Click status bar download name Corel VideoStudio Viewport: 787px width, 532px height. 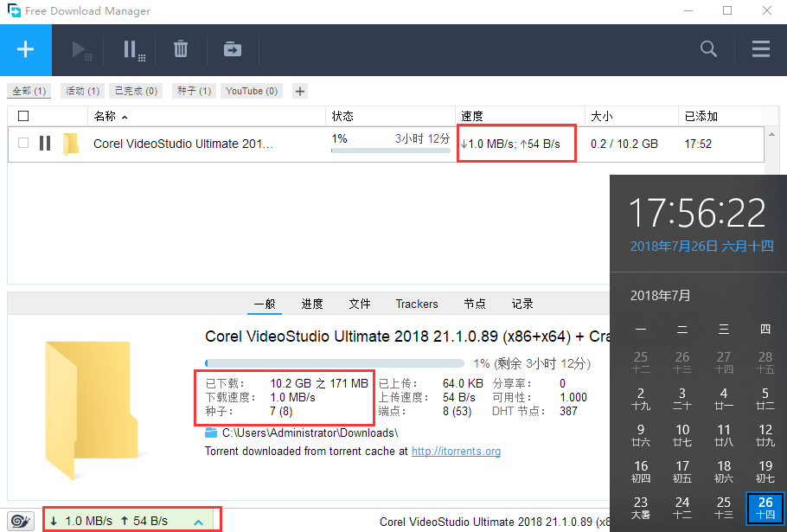tap(495, 522)
